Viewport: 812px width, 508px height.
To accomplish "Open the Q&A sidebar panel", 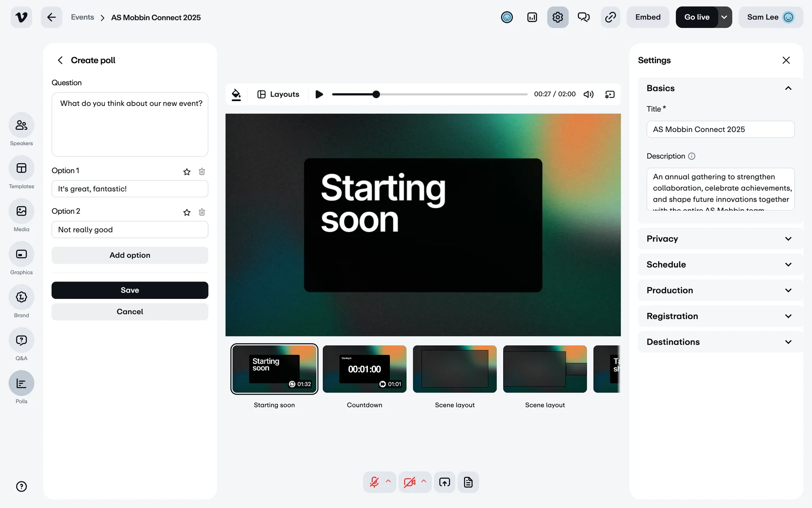I will tap(21, 340).
